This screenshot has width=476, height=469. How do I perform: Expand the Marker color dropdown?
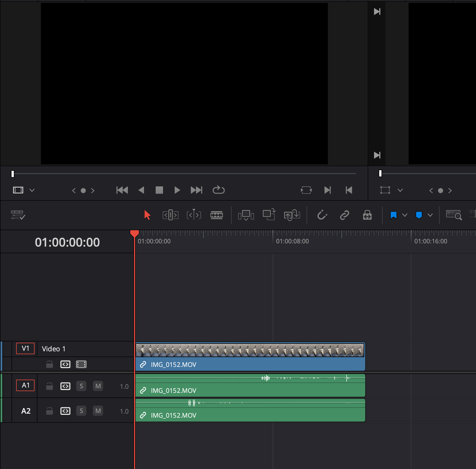tap(430, 215)
